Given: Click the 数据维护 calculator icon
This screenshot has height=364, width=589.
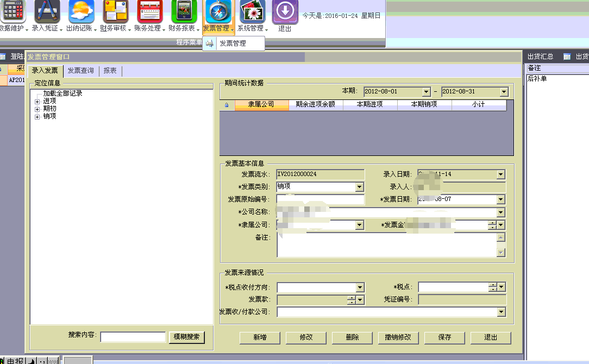Looking at the screenshot, I should [x=11, y=11].
